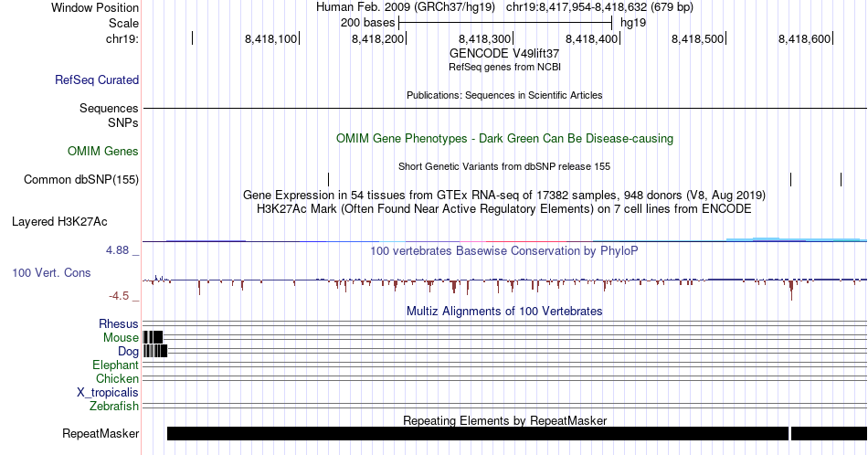Click the Dog alignment row label
The image size is (868, 455).
(x=128, y=352)
